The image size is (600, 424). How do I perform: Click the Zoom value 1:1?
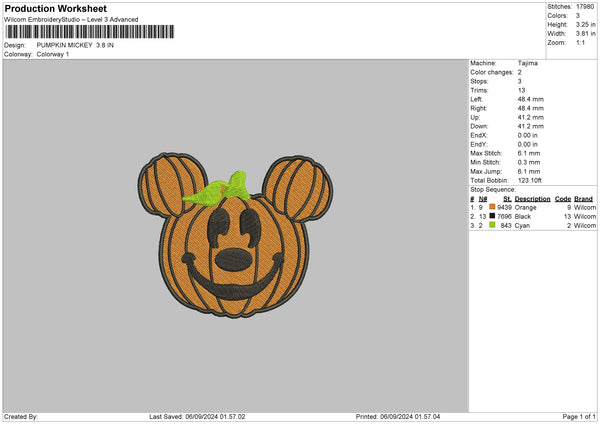pos(580,42)
